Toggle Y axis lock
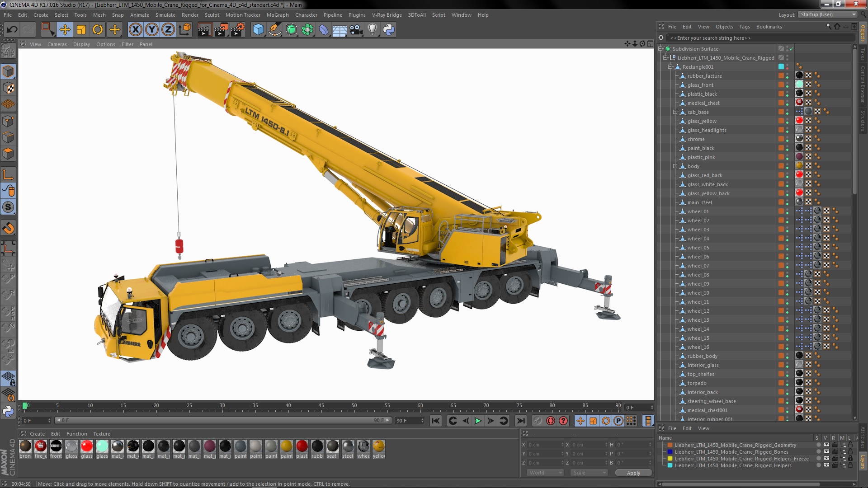This screenshot has width=868, height=488. pos(152,30)
